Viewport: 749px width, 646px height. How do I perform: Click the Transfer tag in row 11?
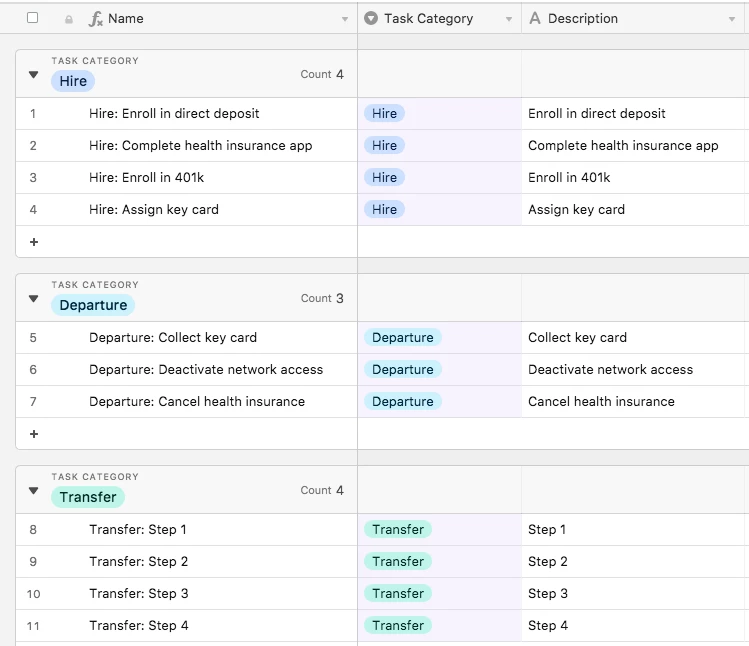[398, 626]
